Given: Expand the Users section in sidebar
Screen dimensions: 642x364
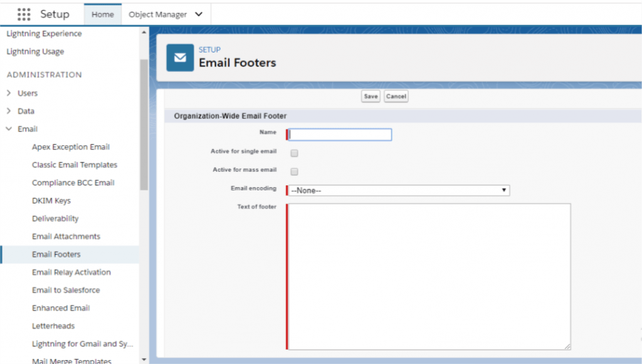Looking at the screenshot, I should tap(10, 93).
